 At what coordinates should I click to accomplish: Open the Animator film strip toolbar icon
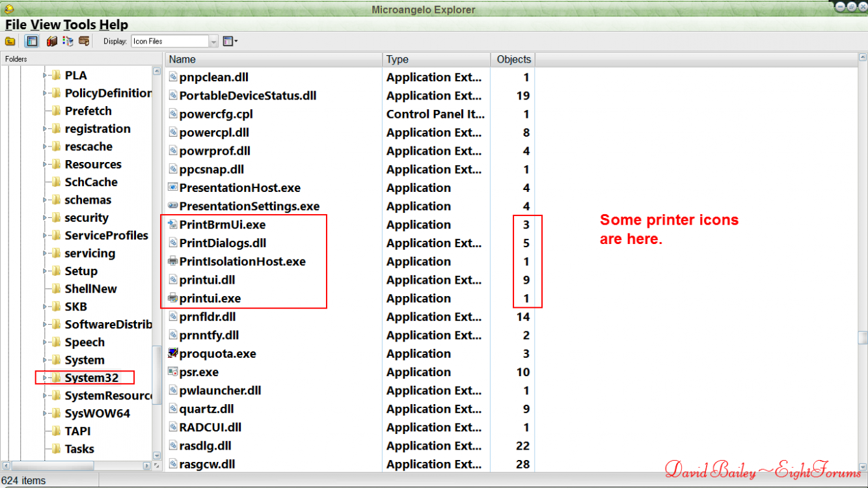tap(84, 41)
